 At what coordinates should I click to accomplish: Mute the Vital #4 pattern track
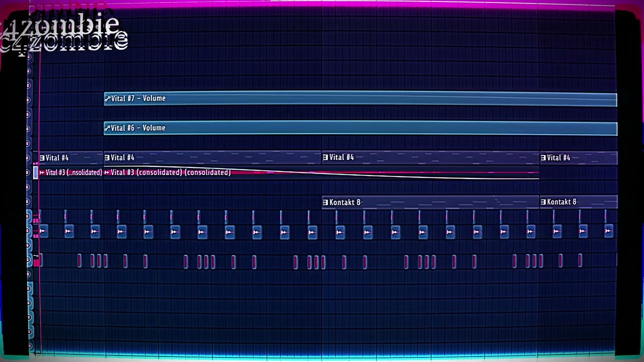click(x=28, y=158)
